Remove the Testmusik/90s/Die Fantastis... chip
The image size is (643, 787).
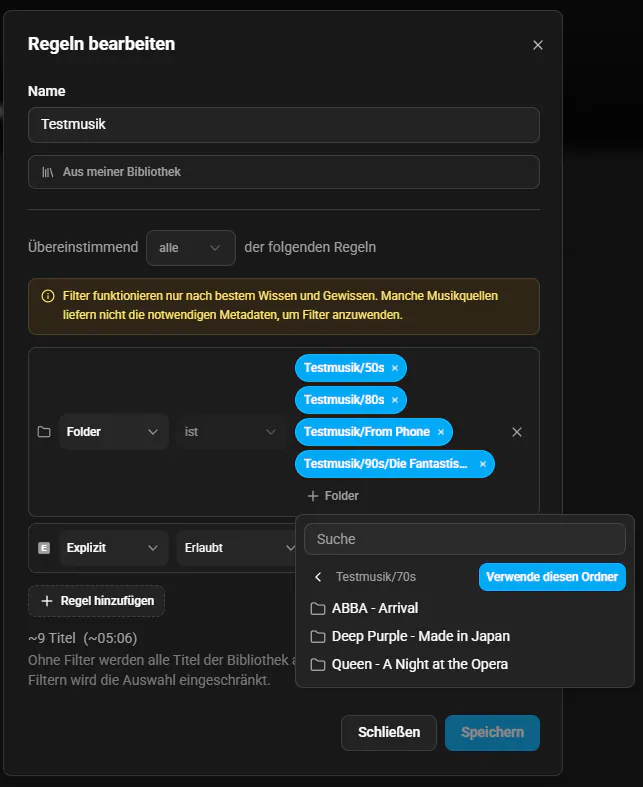(483, 464)
